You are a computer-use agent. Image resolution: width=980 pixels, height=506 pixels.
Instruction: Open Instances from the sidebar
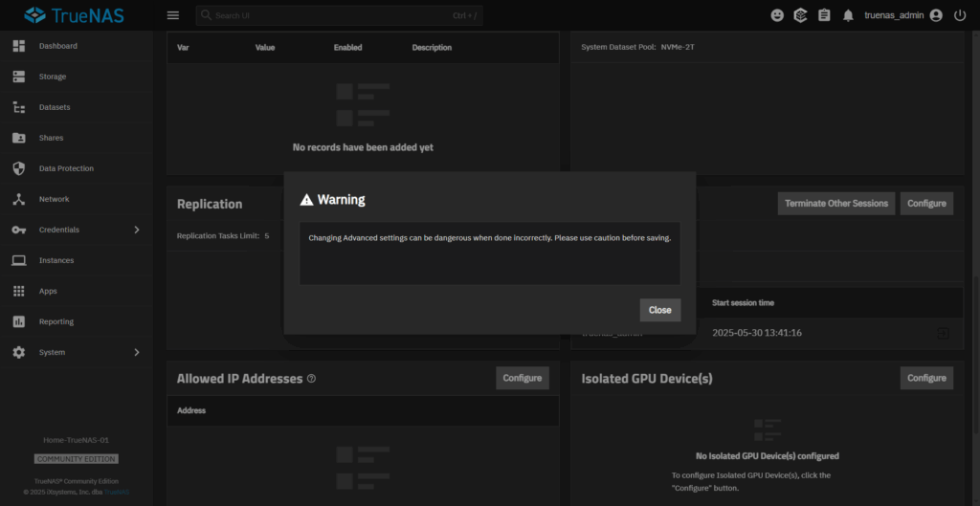tap(56, 260)
